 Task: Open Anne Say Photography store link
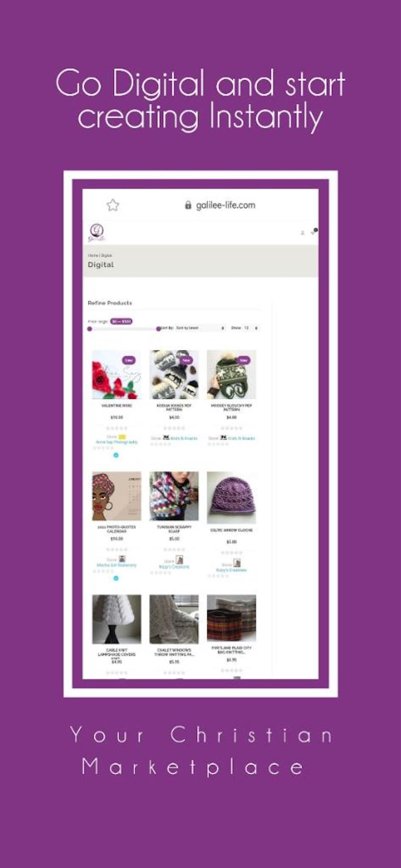click(x=116, y=442)
